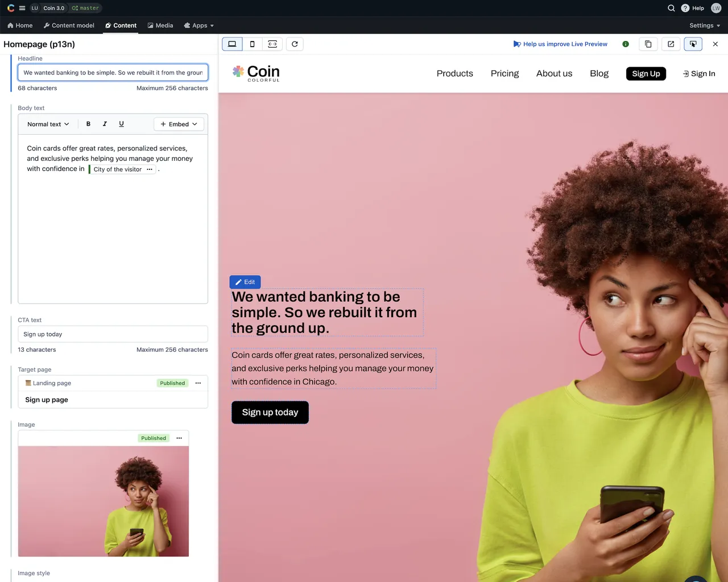Toggle bold formatting
The width and height of the screenshot is (728, 582).
coord(88,124)
